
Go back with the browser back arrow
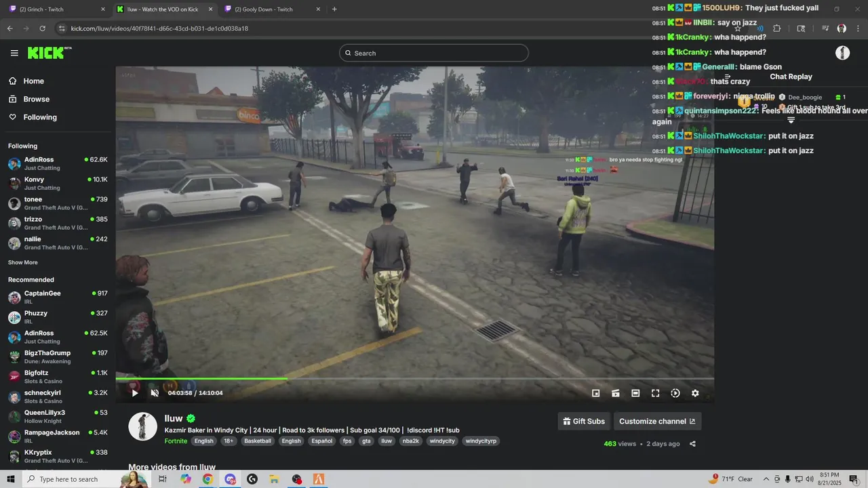click(x=9, y=28)
